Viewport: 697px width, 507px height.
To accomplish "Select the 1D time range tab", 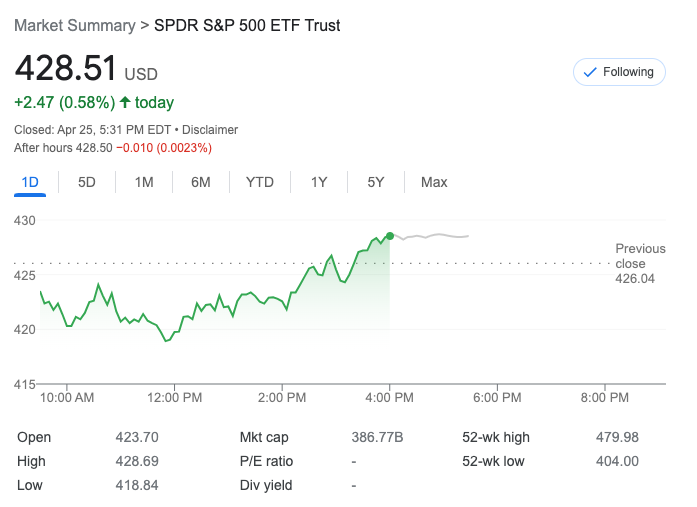I will [30, 182].
